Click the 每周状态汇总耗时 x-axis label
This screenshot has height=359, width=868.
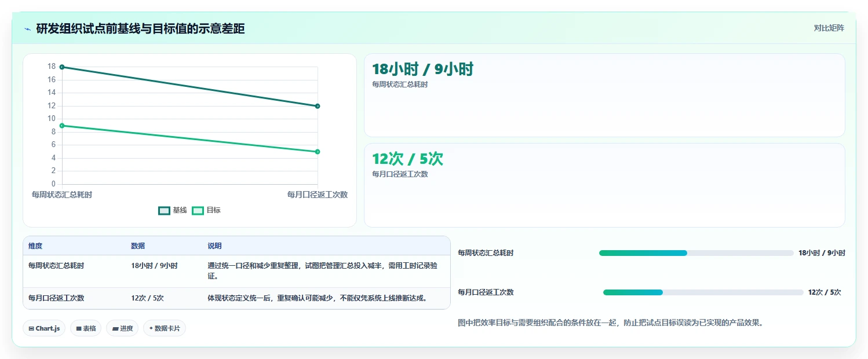pyautogui.click(x=62, y=195)
